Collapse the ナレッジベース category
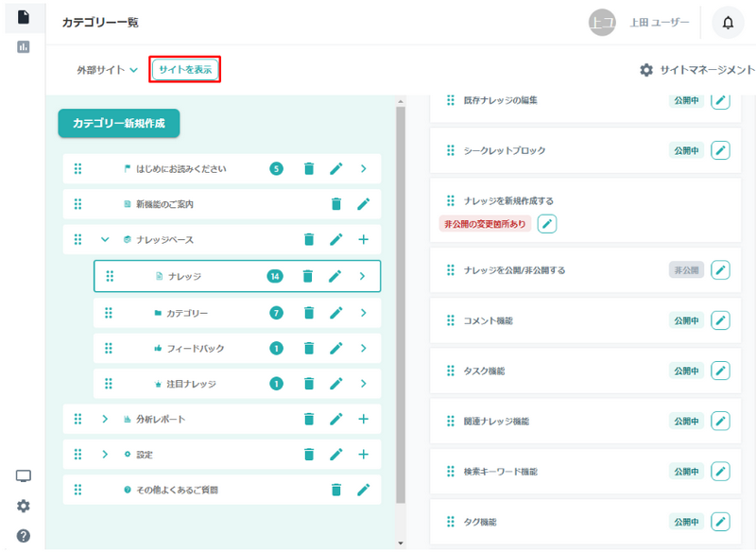This screenshot has width=756, height=552. [105, 239]
